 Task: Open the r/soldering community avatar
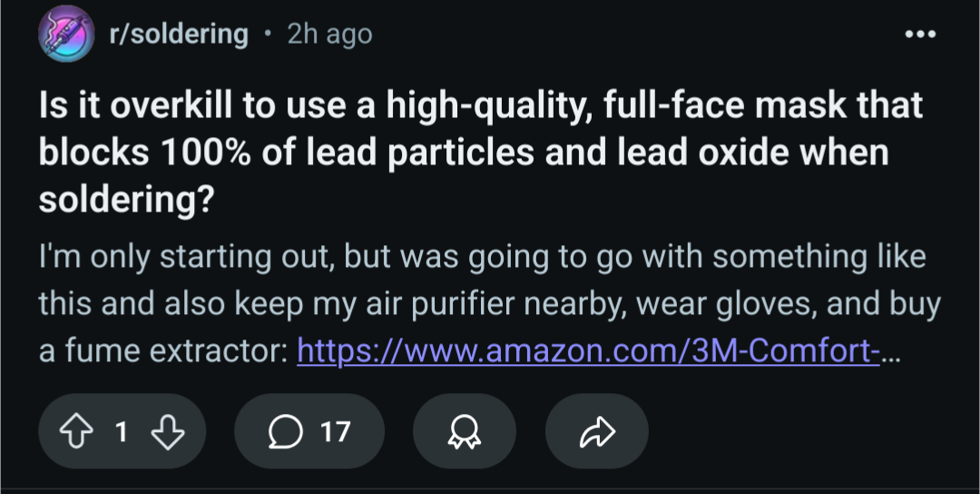tap(65, 34)
